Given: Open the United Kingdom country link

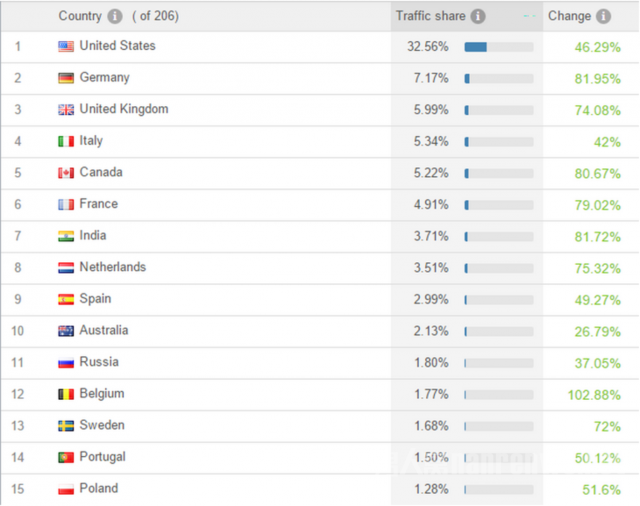Looking at the screenshot, I should point(124,109).
